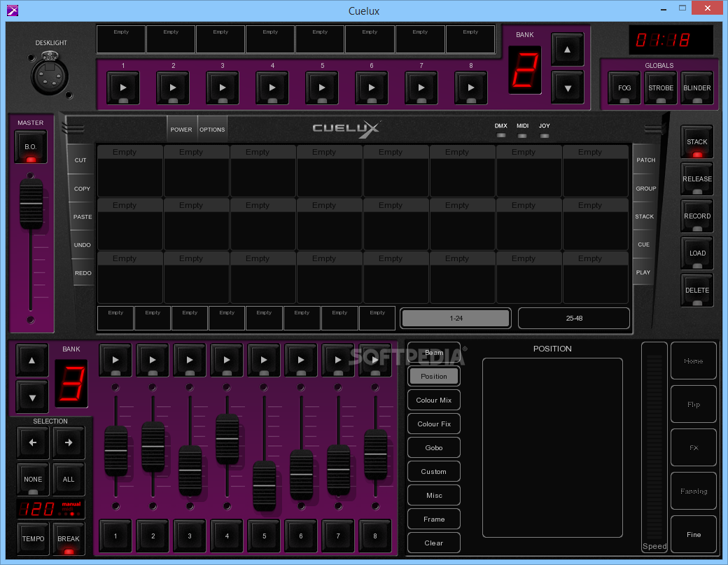Start playback 5 in the top bank
This screenshot has width=728, height=565.
coord(322,88)
